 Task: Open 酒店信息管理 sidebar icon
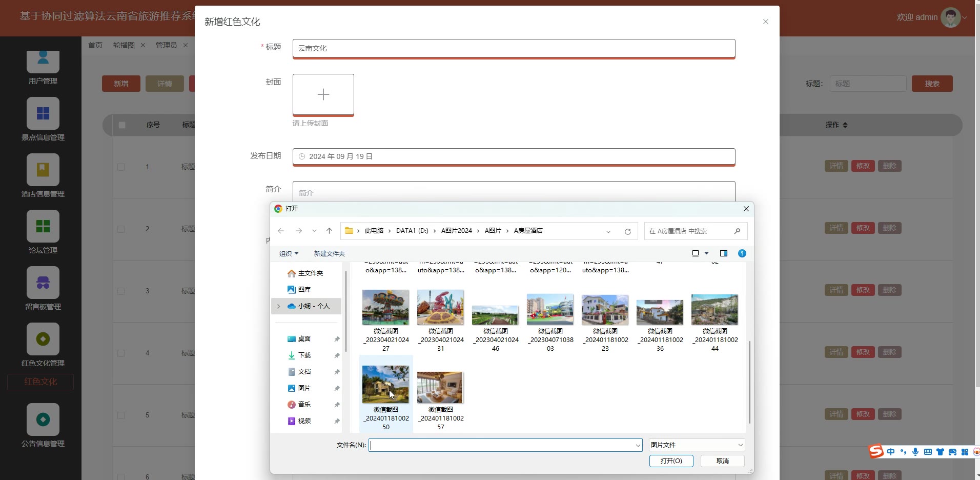43,170
